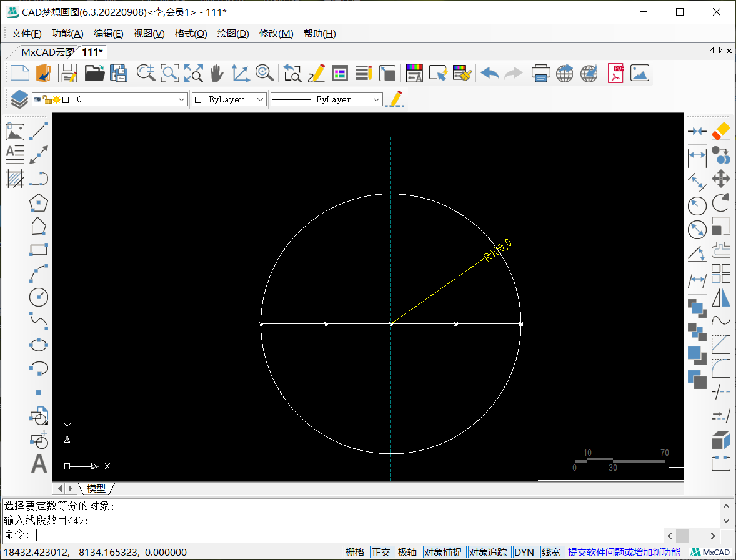Screen dimensions: 736x560
Task: Open the 修改(M) menu
Action: (x=277, y=34)
